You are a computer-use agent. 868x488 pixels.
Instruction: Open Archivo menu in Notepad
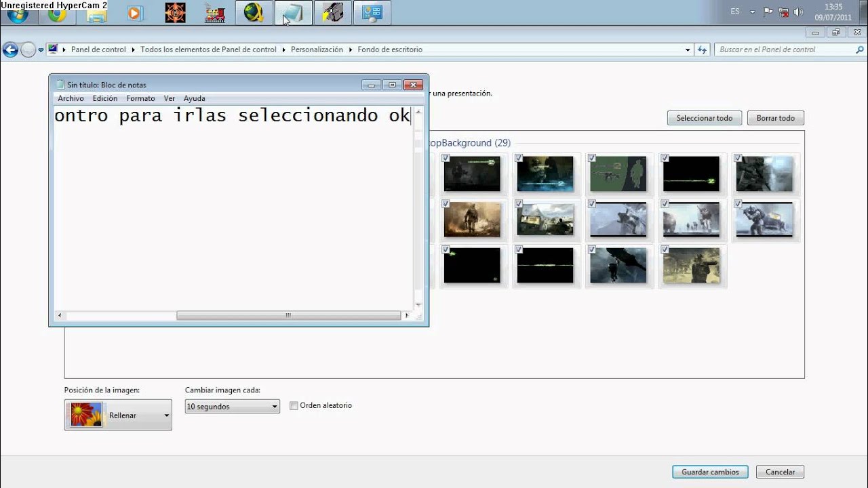point(71,98)
